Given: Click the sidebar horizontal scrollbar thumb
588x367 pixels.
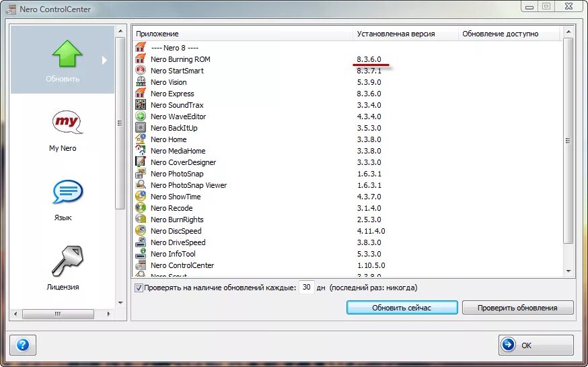Looking at the screenshot, I should click(58, 314).
